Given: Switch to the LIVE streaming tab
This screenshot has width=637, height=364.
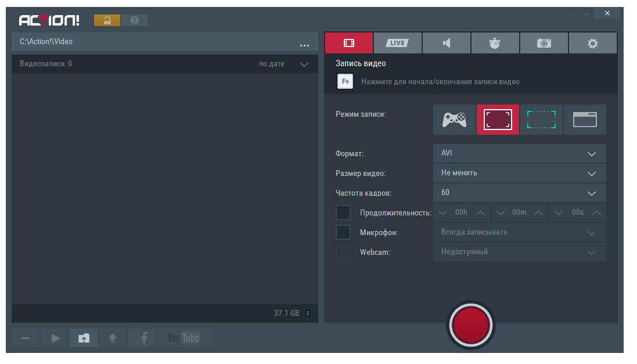Looking at the screenshot, I should 397,43.
